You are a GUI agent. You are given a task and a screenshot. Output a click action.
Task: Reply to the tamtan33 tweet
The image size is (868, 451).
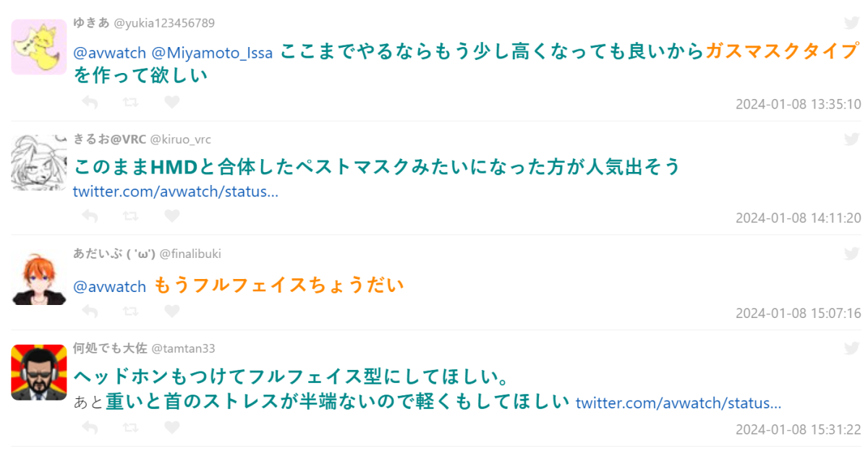coord(90,428)
